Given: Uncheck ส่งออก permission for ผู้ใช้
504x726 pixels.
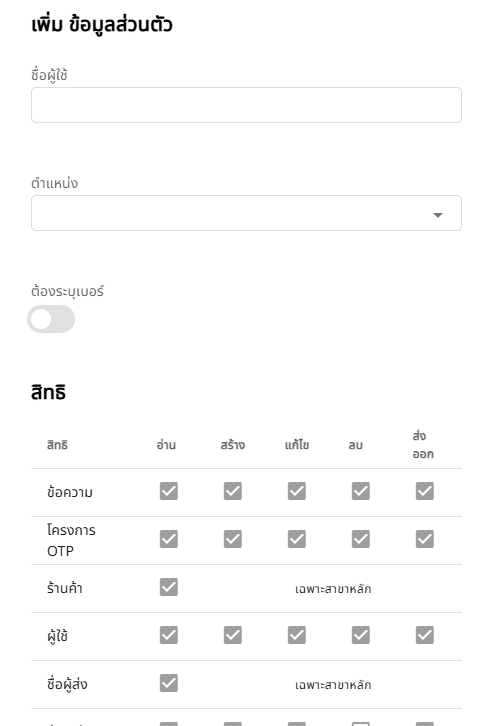Looking at the screenshot, I should (x=425, y=635).
